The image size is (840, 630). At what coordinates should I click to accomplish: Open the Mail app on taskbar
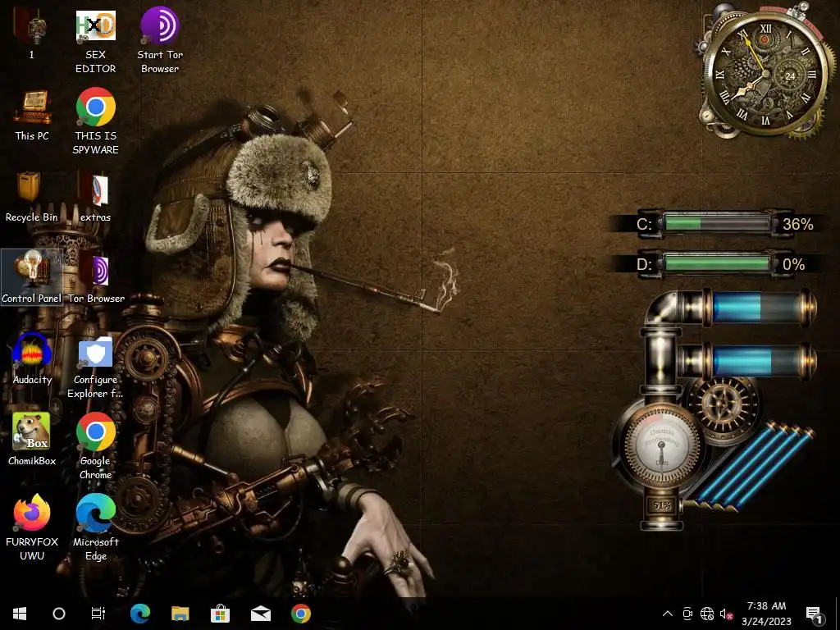(x=260, y=614)
